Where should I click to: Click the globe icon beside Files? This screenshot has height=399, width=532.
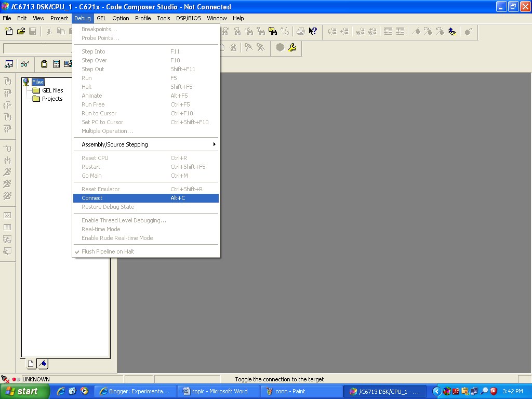coord(26,82)
